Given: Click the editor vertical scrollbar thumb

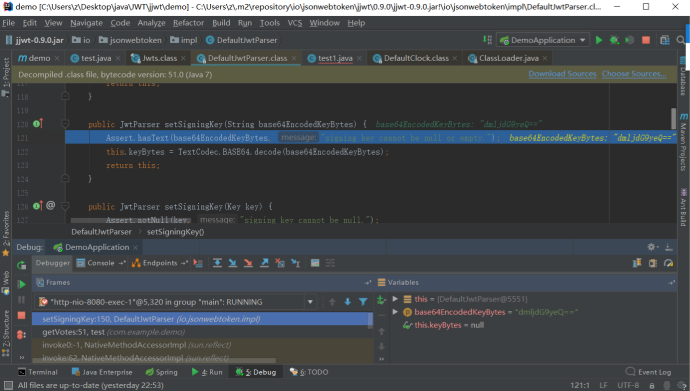Looking at the screenshot, I should (673, 118).
